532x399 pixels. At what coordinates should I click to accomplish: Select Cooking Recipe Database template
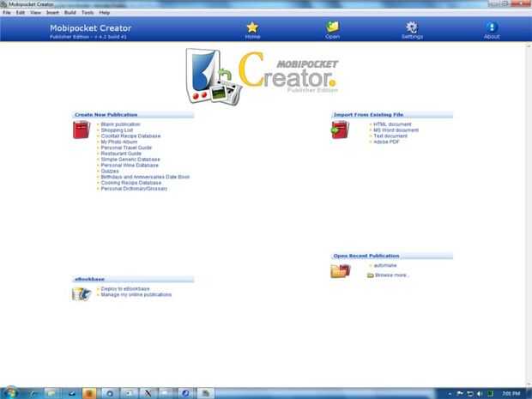coord(131,183)
